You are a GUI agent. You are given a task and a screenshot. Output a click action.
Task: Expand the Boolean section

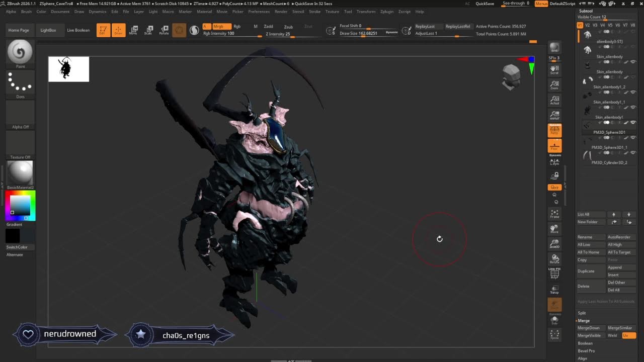pyautogui.click(x=585, y=343)
